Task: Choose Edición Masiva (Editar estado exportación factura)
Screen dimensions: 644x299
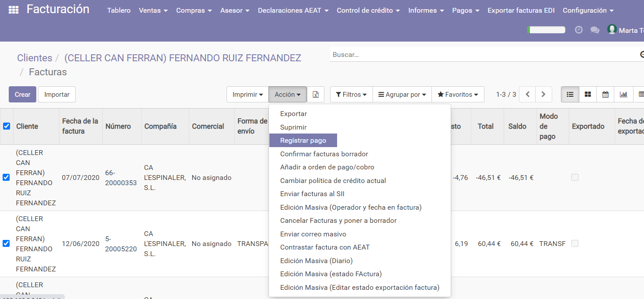Action: [x=359, y=288]
